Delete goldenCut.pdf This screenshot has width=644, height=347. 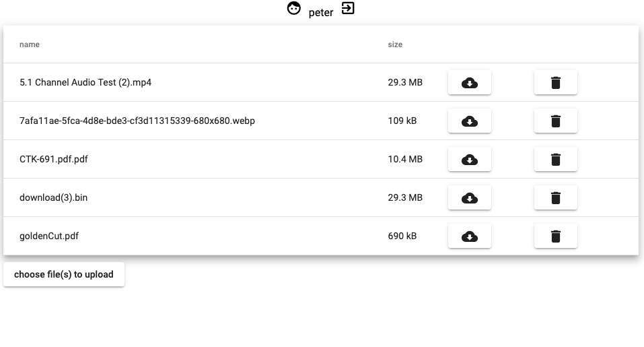pos(555,236)
